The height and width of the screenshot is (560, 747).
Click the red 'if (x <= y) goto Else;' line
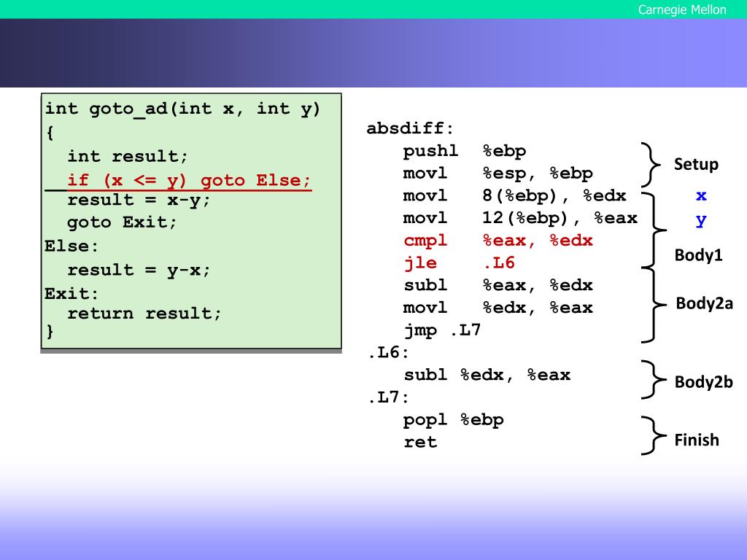pos(189,181)
